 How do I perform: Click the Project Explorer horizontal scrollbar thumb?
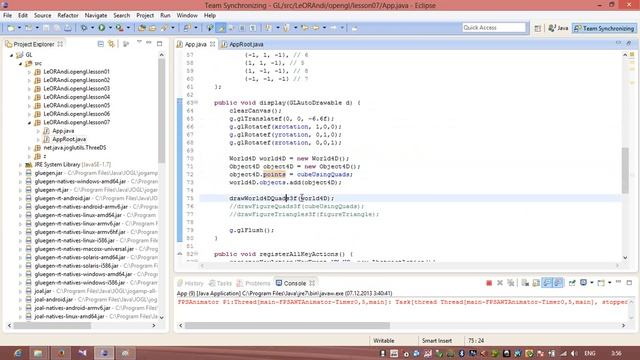coord(52,326)
